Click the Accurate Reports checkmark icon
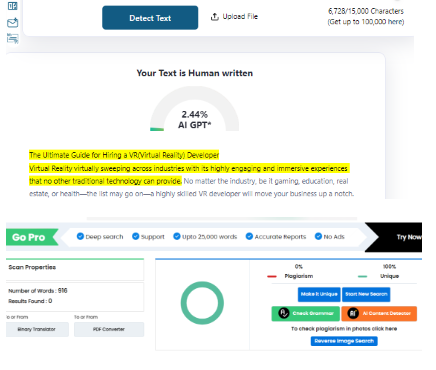This screenshot has height=370, width=436. (x=249, y=236)
